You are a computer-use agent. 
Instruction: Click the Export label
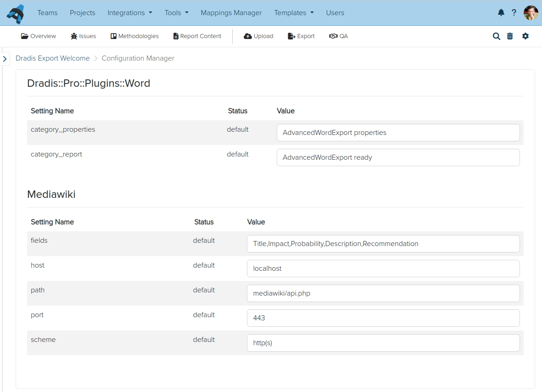306,36
